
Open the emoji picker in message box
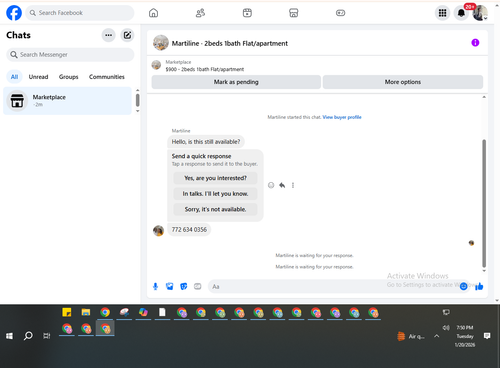[x=463, y=286]
